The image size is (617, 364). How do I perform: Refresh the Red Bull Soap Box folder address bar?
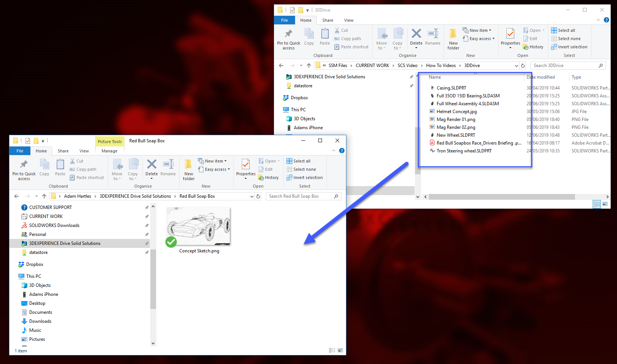(258, 196)
